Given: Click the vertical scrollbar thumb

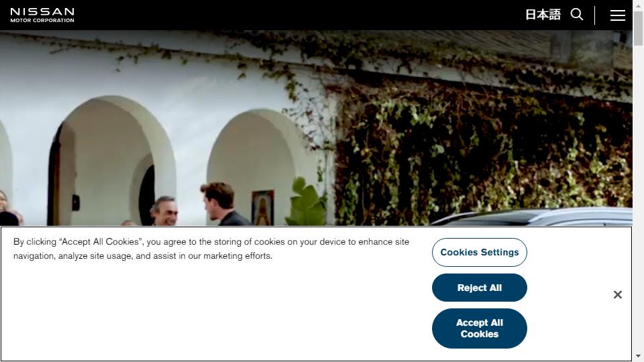Looking at the screenshot, I should [x=638, y=28].
